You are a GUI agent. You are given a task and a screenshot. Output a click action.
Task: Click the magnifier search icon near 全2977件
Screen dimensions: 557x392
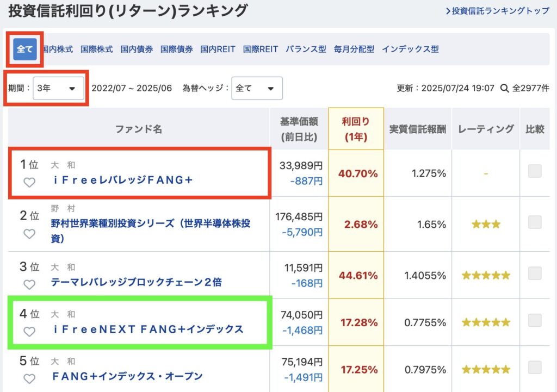point(504,88)
